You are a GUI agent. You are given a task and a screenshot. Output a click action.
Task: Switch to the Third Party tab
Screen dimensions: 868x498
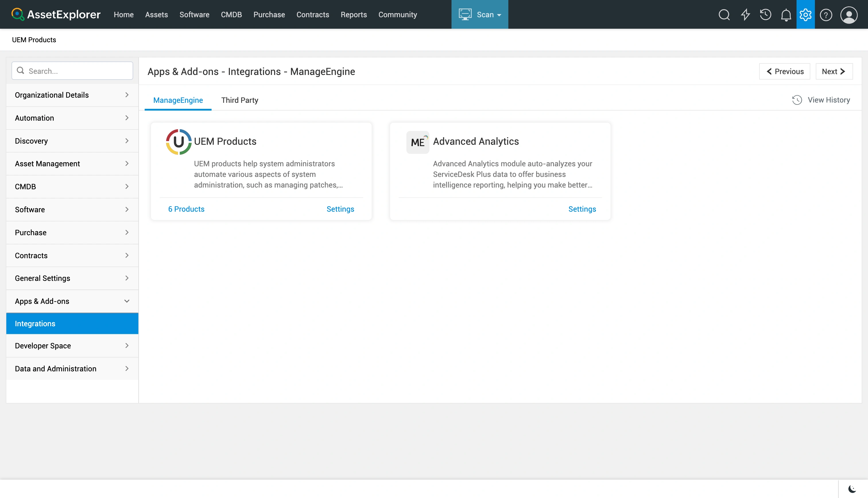240,100
